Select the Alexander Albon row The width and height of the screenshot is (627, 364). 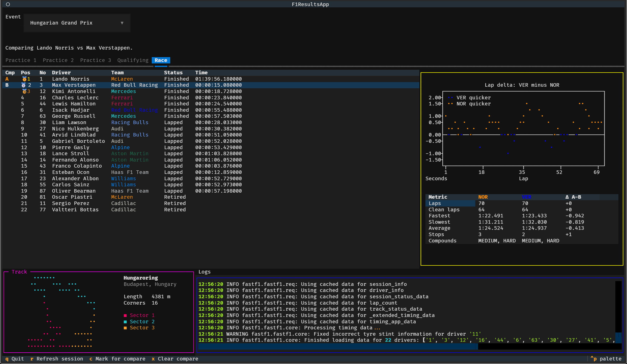pyautogui.click(x=211, y=178)
